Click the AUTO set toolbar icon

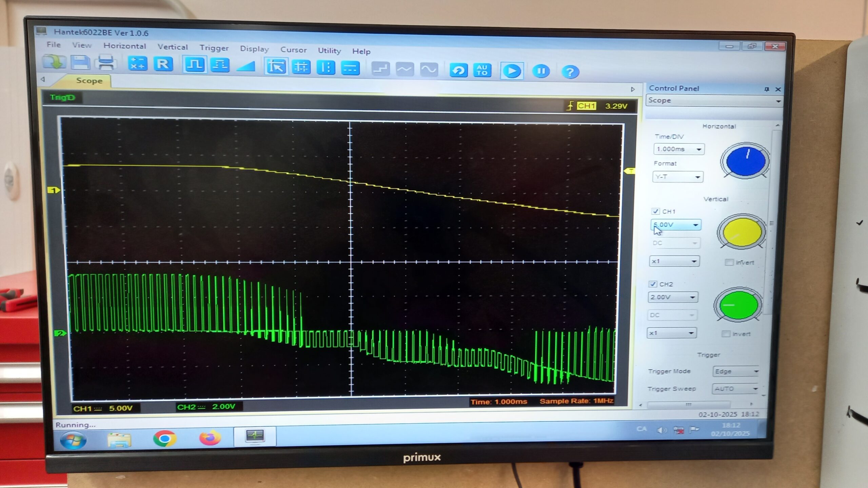pyautogui.click(x=482, y=70)
